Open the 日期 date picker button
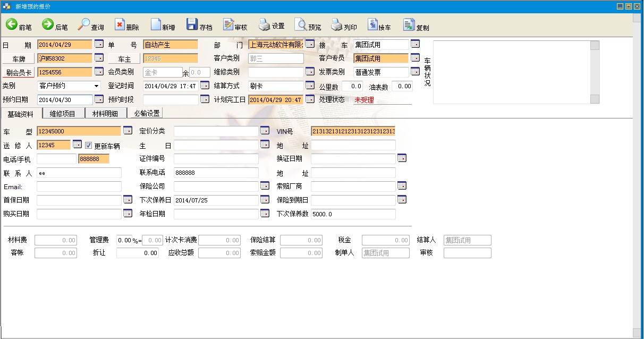Image resolution: width=644 pixels, height=339 pixels. [x=99, y=44]
